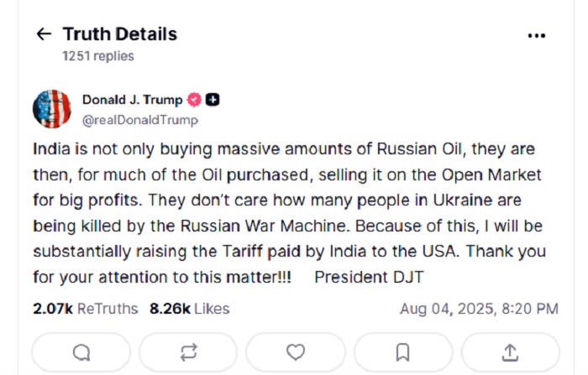Open the @realDonaldTrump handle link
Screen dimensions: 588x375
139,119
